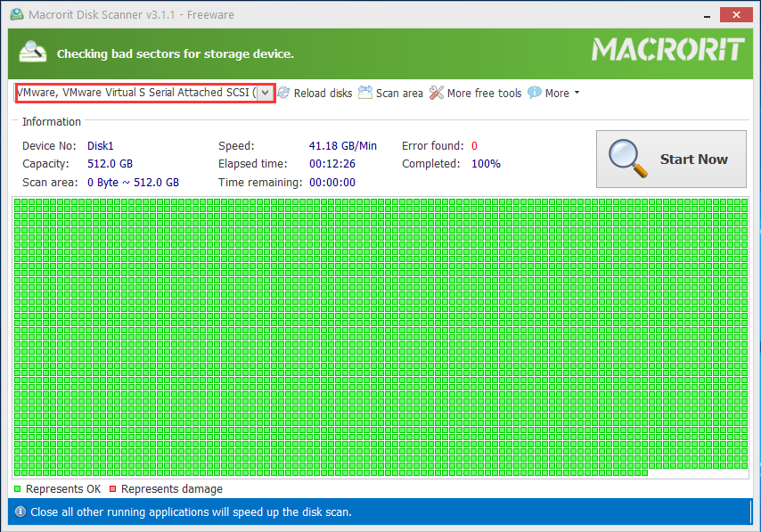Screen dimensions: 761x532
Task: Click the Represents damage legend text
Action: (x=172, y=489)
